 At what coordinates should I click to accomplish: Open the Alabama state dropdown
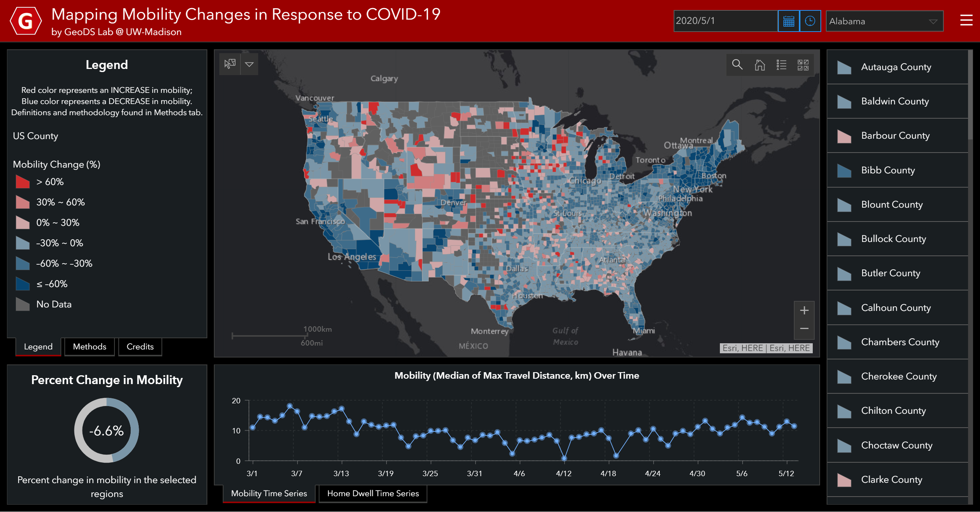pos(884,21)
